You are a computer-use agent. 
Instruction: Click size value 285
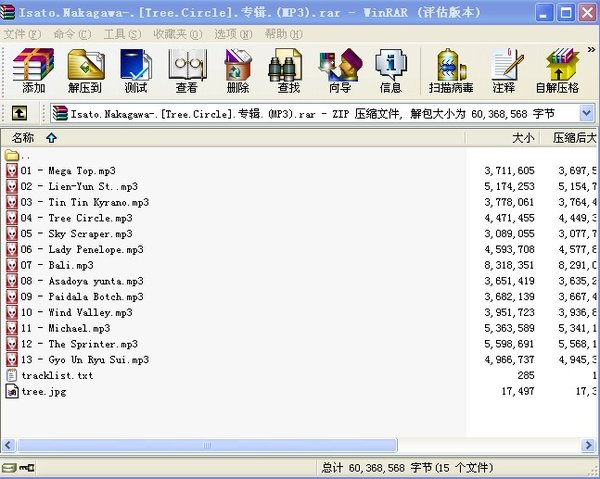526,375
